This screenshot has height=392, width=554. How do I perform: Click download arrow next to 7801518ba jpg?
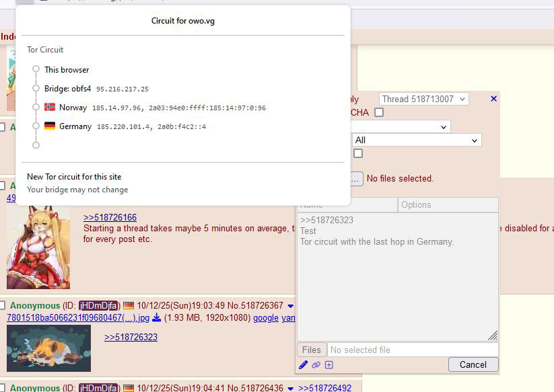pyautogui.click(x=157, y=318)
